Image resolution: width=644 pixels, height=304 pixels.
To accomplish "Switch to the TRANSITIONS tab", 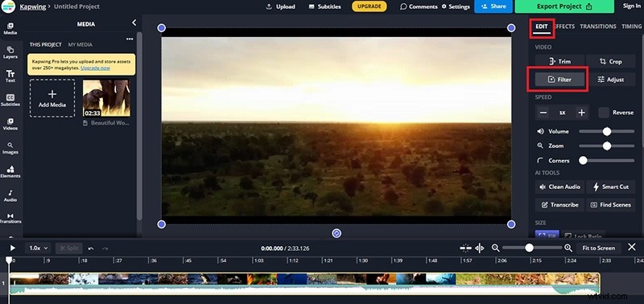I will tap(598, 27).
